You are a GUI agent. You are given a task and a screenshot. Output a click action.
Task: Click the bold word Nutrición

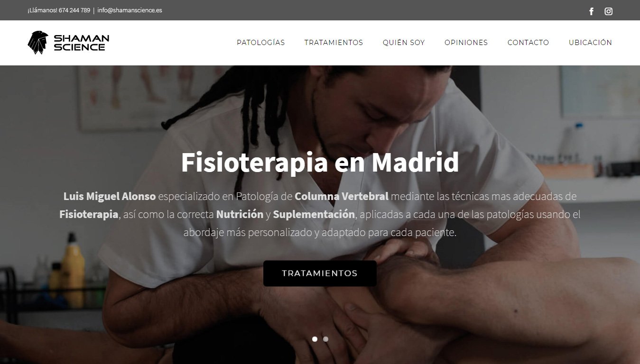[x=240, y=214]
